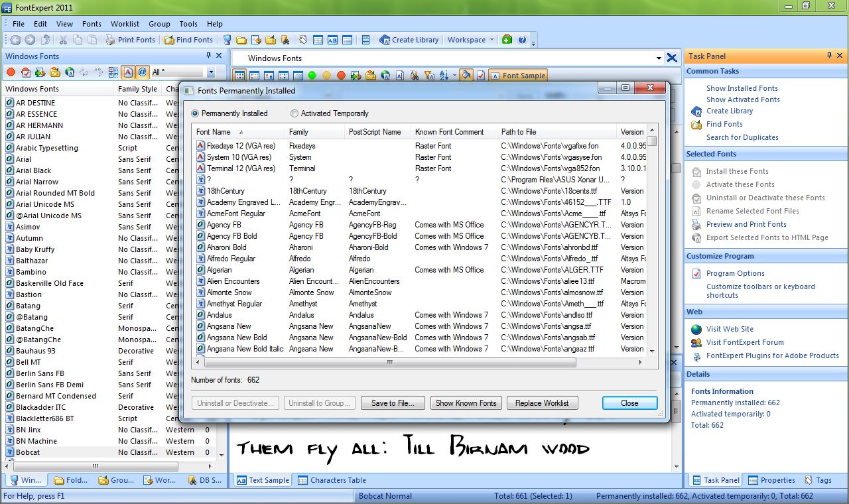Open the Windows Fonts location dropdown arrow
Viewport: 849px width, 504px height.
(658, 58)
